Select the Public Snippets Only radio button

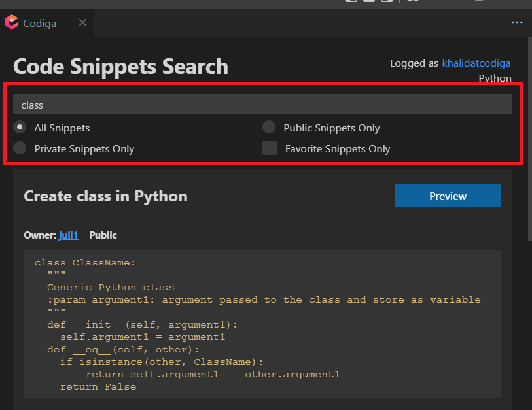click(269, 127)
